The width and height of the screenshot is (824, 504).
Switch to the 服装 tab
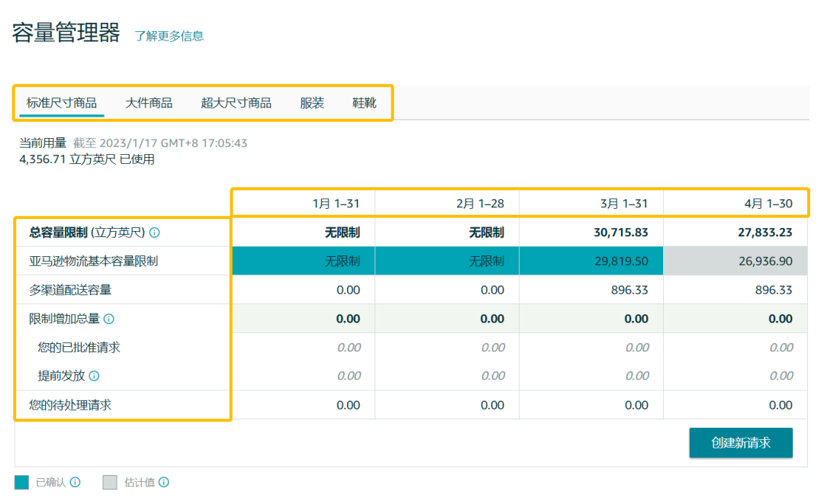coord(312,103)
